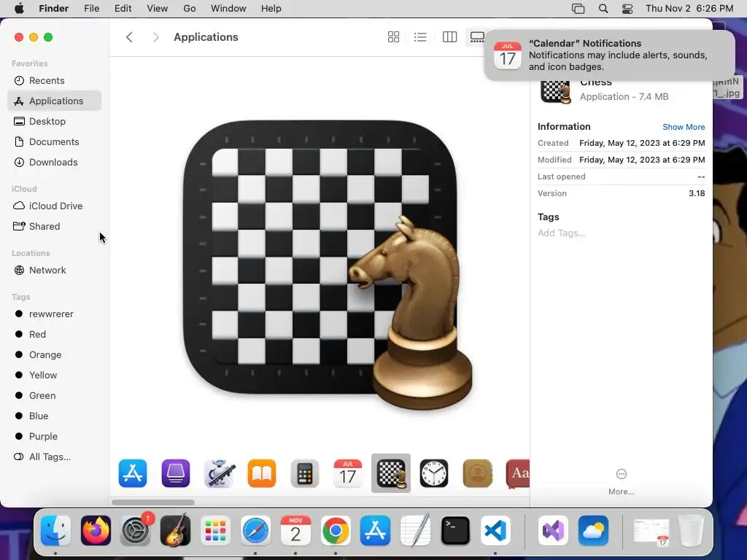The width and height of the screenshot is (747, 560).
Task: Go back in Finder navigation
Action: [x=129, y=37]
